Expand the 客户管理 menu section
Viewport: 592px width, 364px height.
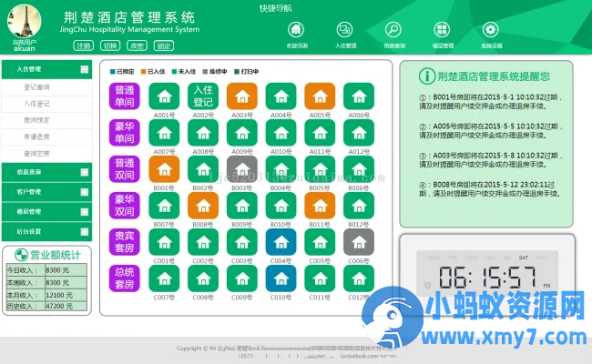pos(85,192)
